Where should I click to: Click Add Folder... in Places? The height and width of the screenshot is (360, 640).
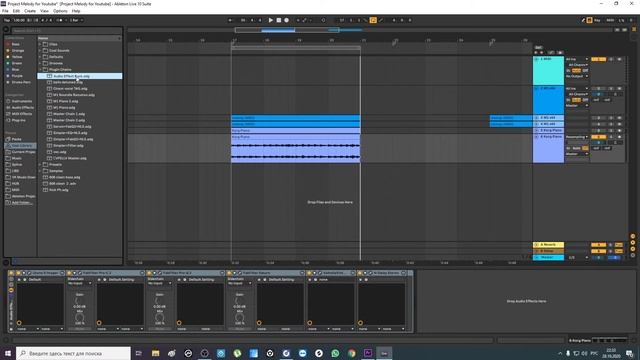coord(22,202)
